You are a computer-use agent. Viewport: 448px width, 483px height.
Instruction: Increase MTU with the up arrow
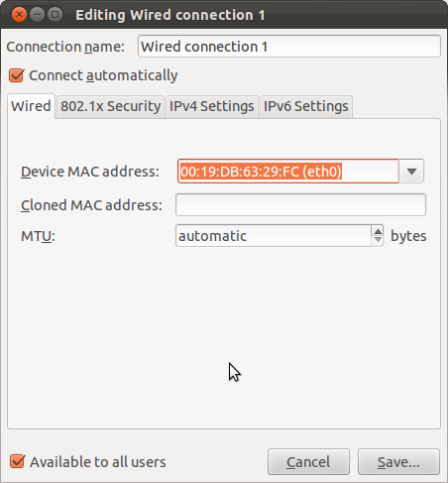pos(378,231)
